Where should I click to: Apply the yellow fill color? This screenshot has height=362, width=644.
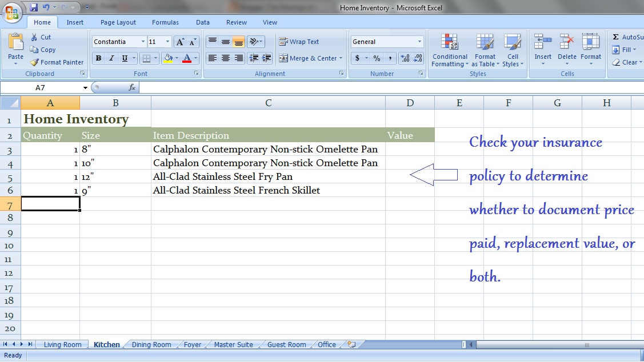[168, 58]
